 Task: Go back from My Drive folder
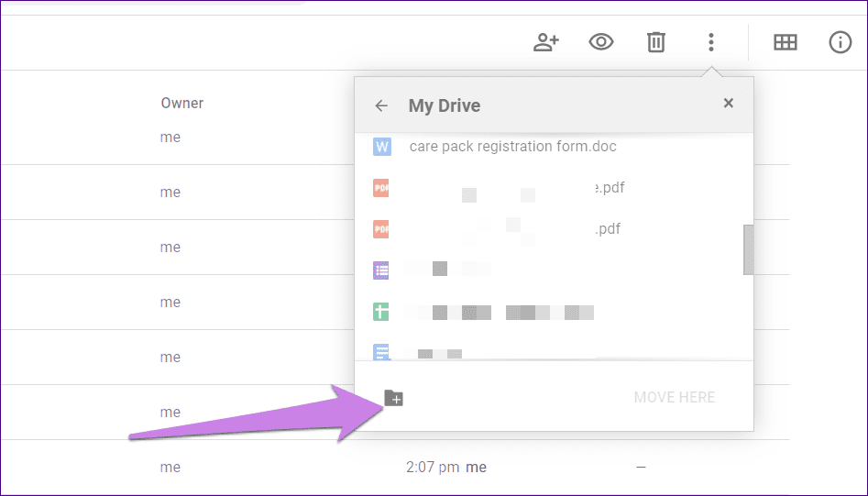381,105
